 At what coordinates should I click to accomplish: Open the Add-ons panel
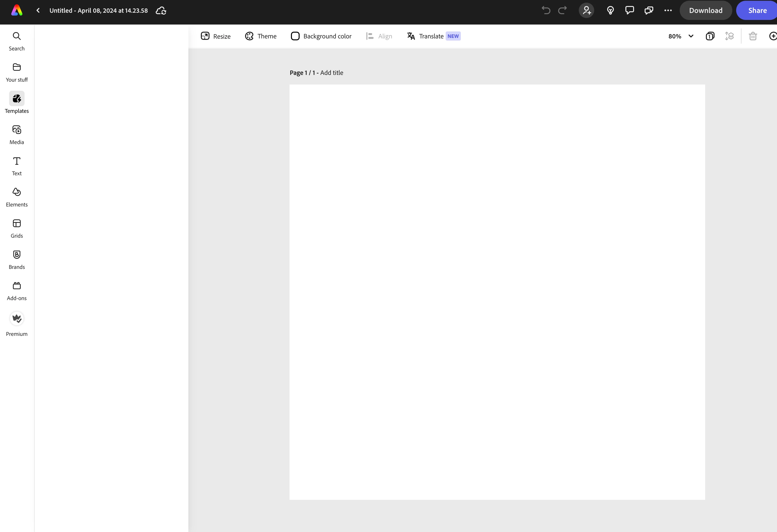(17, 290)
